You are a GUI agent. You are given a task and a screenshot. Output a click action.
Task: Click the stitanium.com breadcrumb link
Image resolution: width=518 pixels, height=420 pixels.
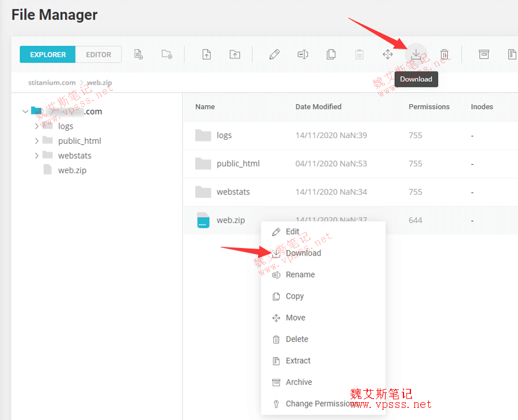tap(52, 82)
